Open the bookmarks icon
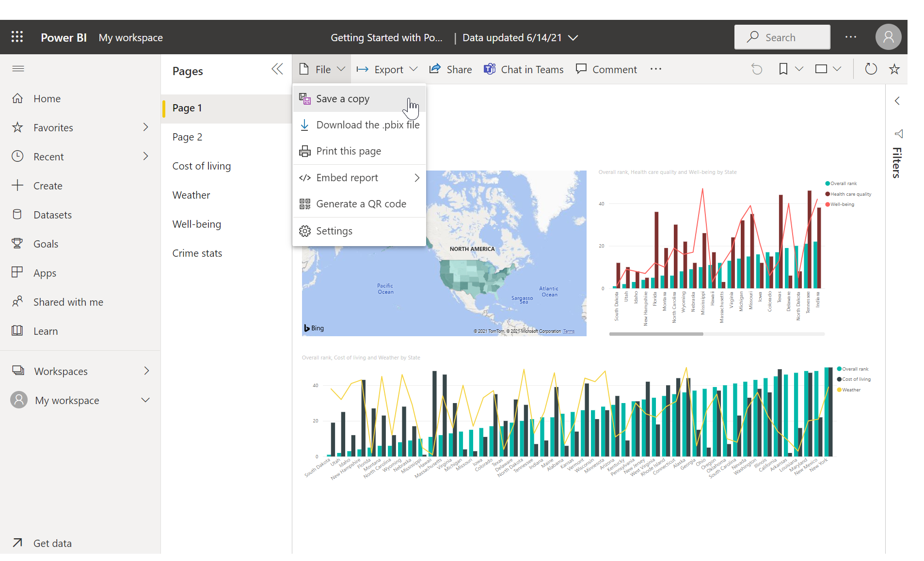The height and width of the screenshot is (561, 924). 783,69
